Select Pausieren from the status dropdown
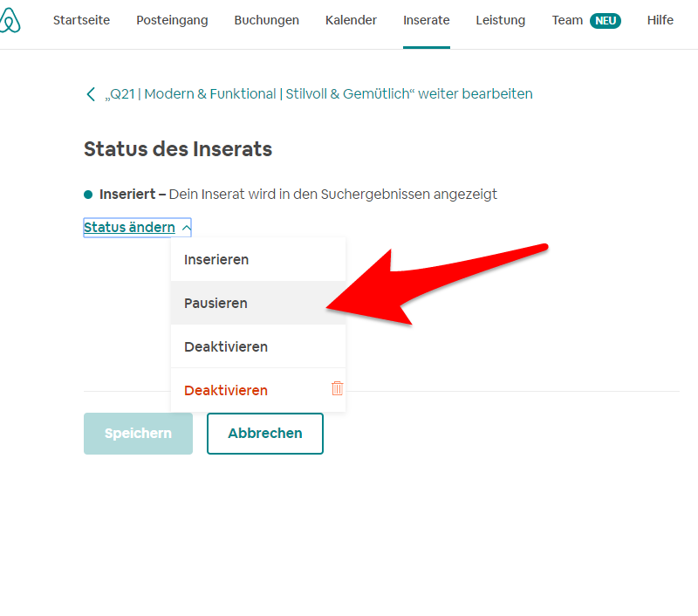 coord(215,303)
